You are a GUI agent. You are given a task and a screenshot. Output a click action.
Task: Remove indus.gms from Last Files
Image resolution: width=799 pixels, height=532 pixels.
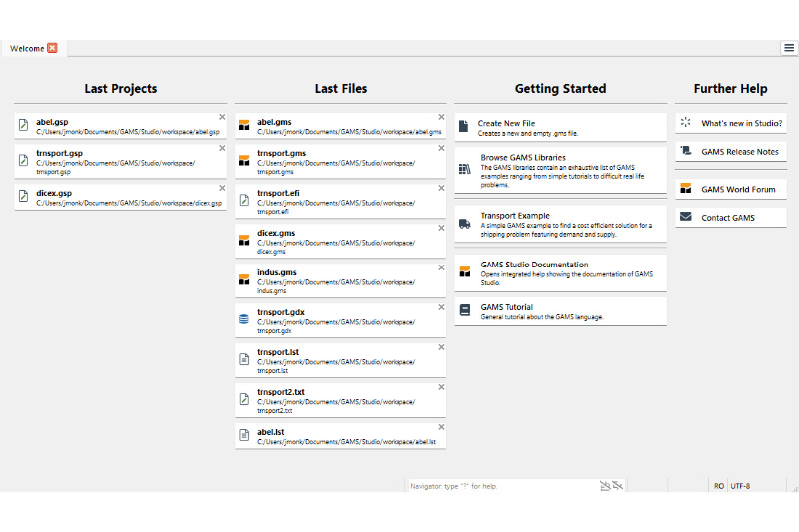[x=441, y=267]
